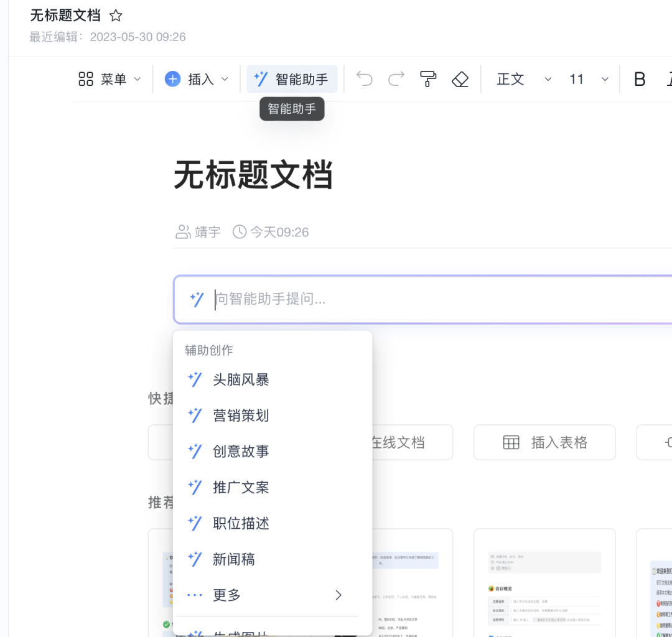The width and height of the screenshot is (672, 637).
Task: Redo the last action
Action: [x=396, y=79]
